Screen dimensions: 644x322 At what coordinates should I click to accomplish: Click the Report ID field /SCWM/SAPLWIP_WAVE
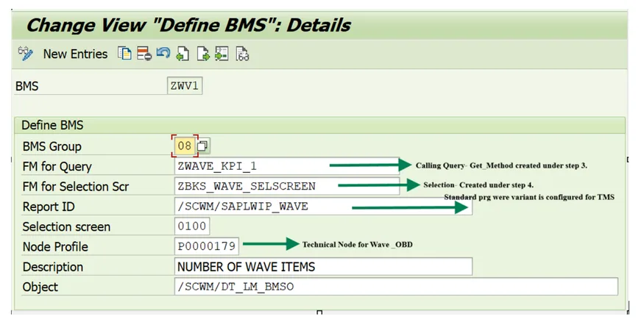click(x=323, y=207)
